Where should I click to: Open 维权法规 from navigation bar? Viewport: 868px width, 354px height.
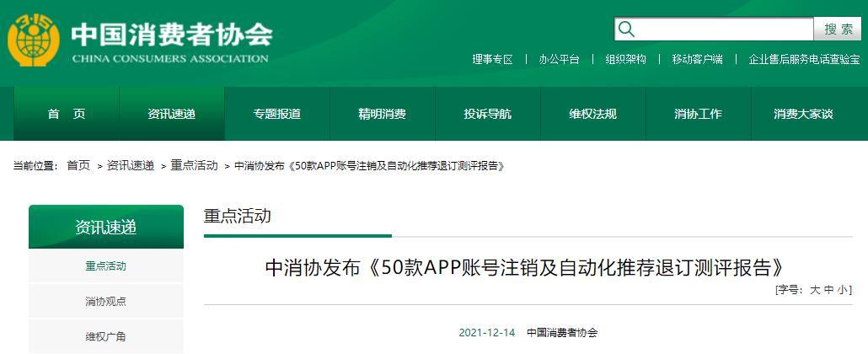point(592,114)
